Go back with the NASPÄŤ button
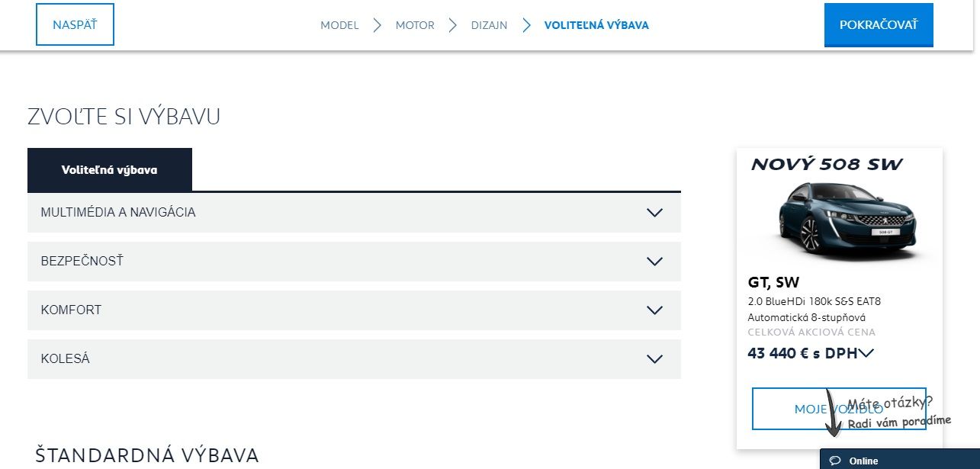 pyautogui.click(x=75, y=24)
